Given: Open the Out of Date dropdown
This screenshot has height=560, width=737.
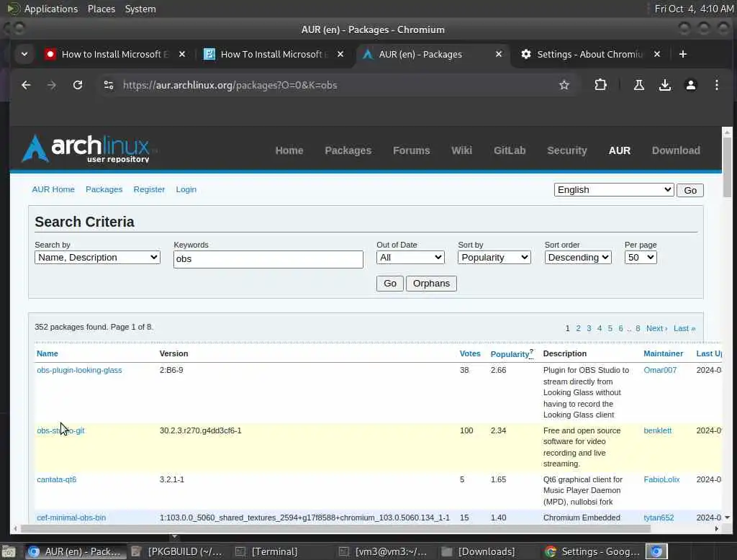Looking at the screenshot, I should coord(410,257).
